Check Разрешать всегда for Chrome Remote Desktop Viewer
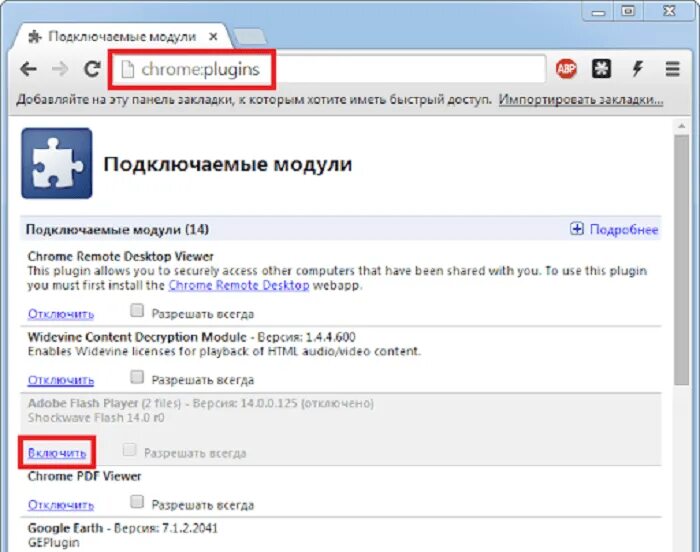 coord(137,310)
